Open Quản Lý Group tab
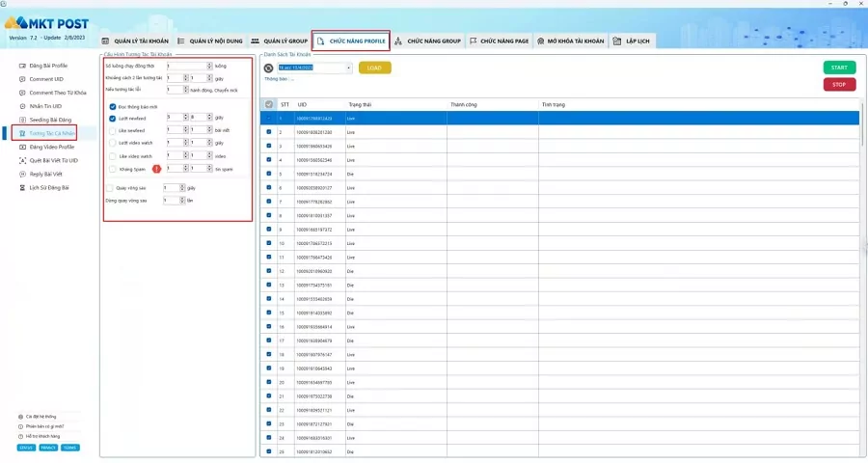The image size is (868, 463). [x=279, y=41]
